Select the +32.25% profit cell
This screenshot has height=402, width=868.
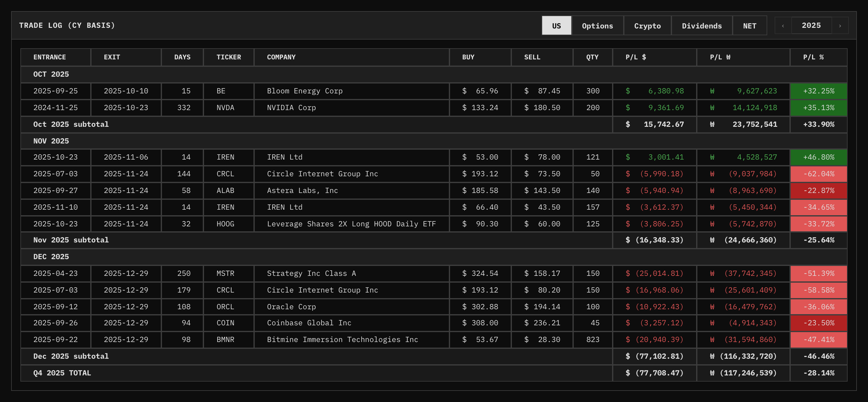click(x=819, y=91)
